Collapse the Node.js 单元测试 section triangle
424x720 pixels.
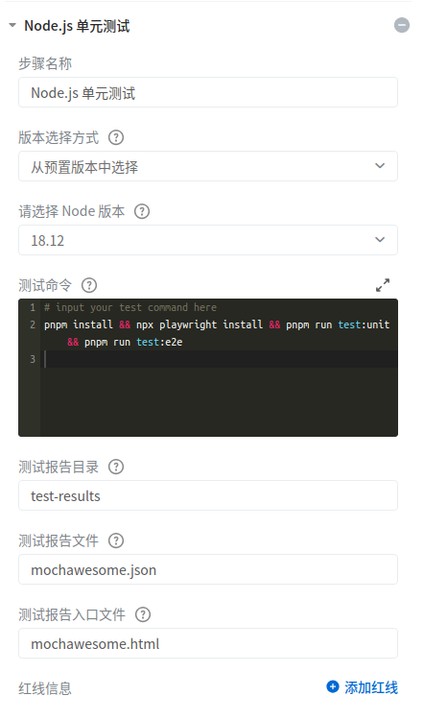[12, 26]
